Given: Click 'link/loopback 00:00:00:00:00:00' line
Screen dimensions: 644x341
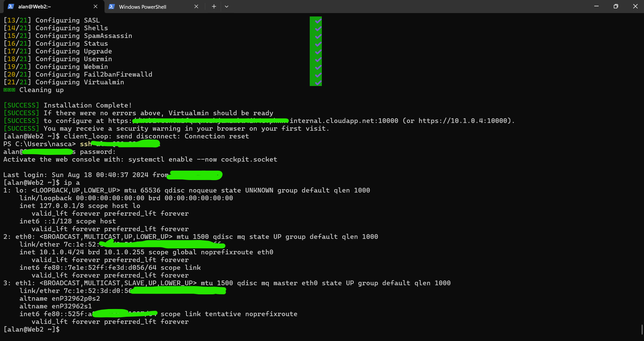Looking at the screenshot, I should (x=126, y=198).
